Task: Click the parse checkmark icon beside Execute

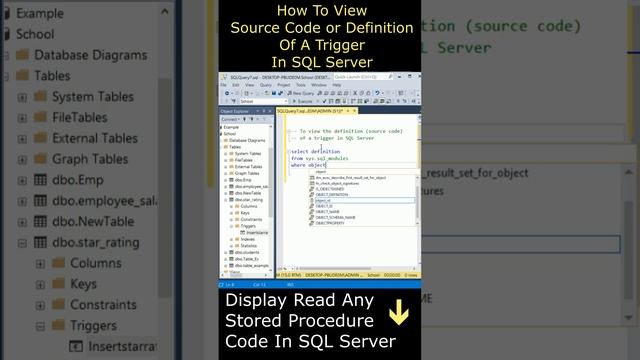Action: [x=324, y=101]
